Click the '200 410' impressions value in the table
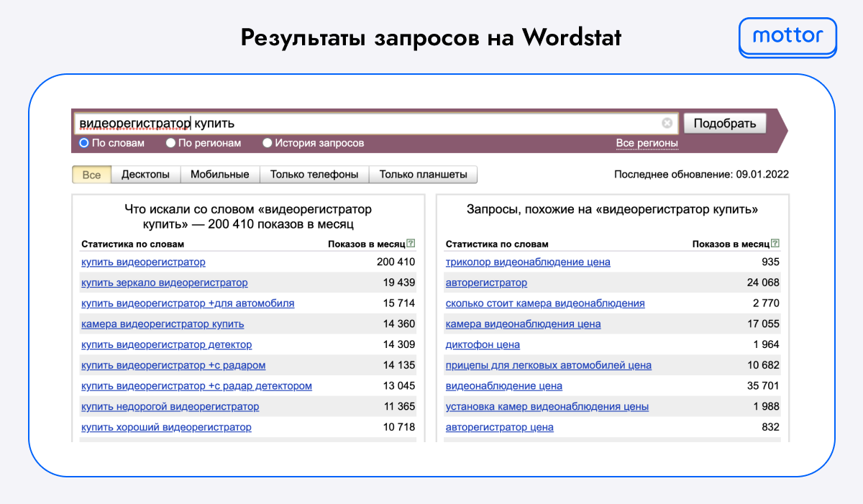Viewport: 863px width, 504px height. tap(396, 262)
